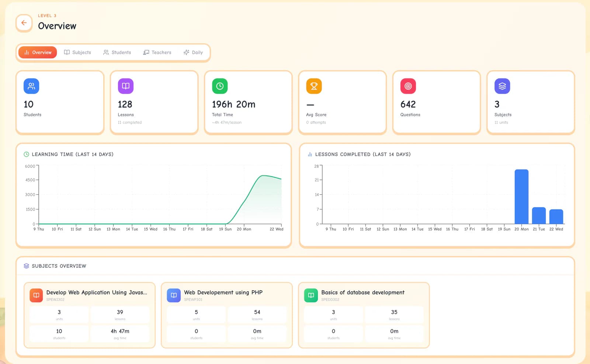Click the 196h 20m total time value
The height and width of the screenshot is (364, 590).
click(x=234, y=104)
